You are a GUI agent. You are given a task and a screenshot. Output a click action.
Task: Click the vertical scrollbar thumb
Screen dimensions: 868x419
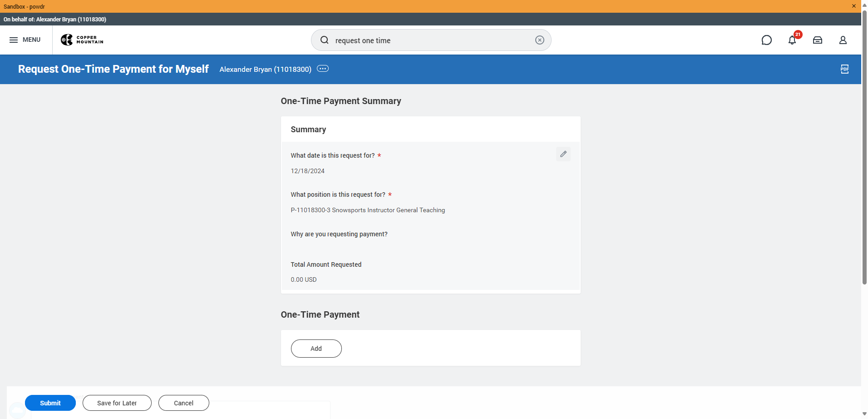click(x=864, y=148)
